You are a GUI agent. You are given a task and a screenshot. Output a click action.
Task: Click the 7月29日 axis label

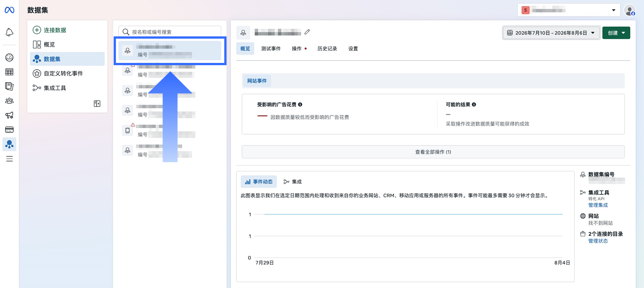(x=264, y=263)
